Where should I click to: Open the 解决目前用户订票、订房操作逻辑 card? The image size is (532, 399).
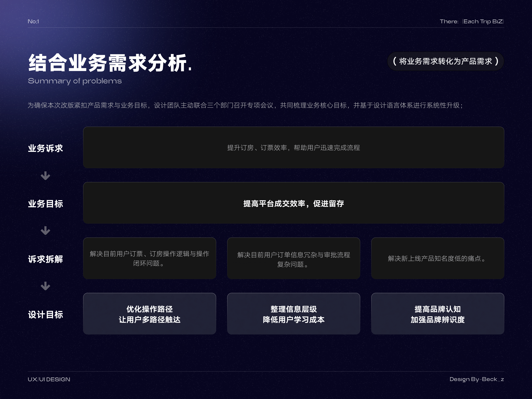(x=150, y=258)
